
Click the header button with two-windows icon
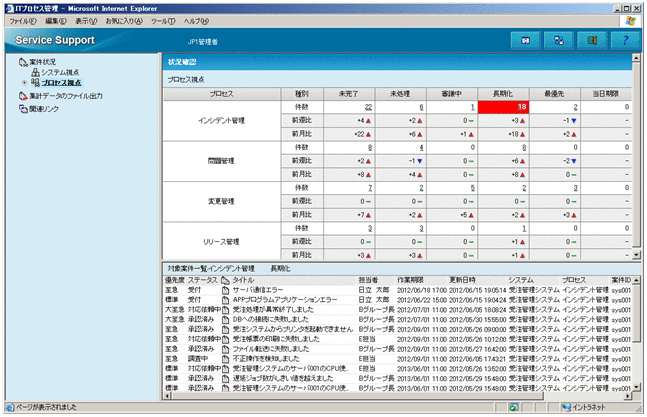point(559,40)
